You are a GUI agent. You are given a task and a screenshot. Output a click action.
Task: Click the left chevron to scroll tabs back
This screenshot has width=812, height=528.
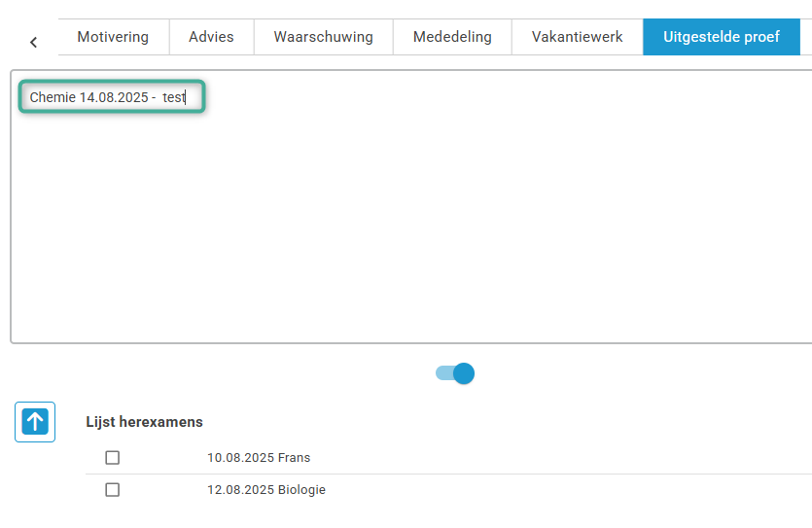[33, 42]
